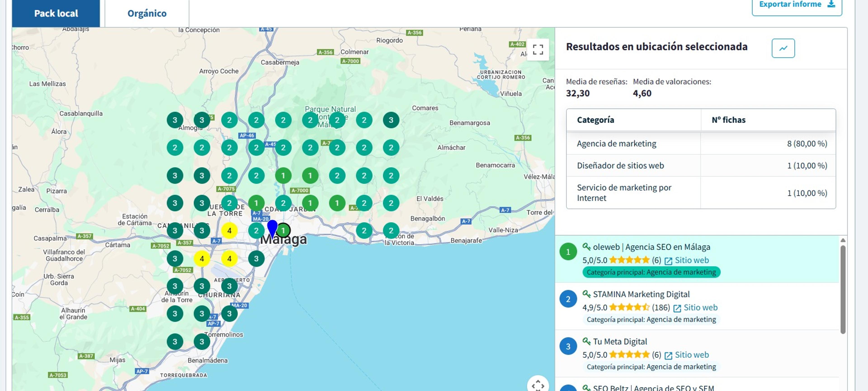Click the 3 marker overlapping Almogía label
This screenshot has width=868, height=391.
[202, 120]
